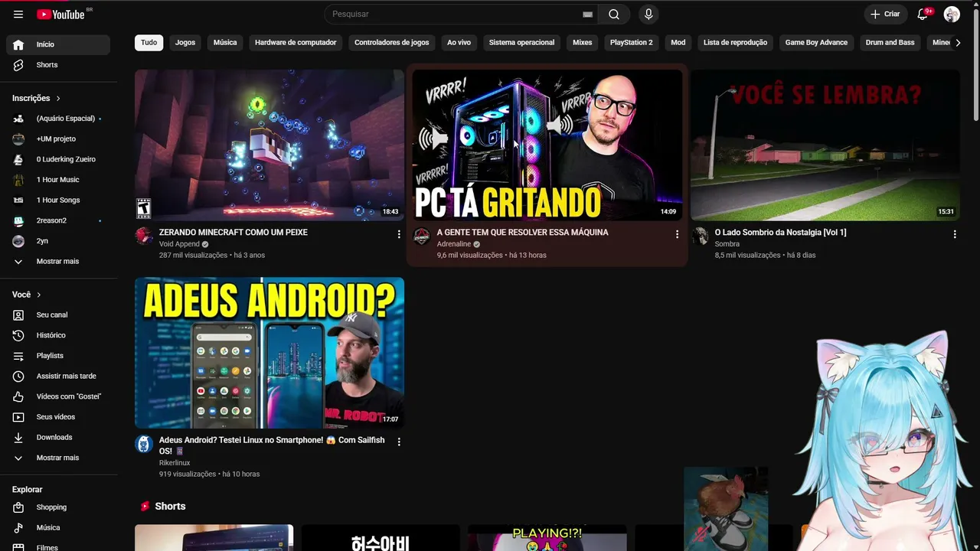Select the Mixes chip
Viewport: 980px width, 551px height.
[583, 43]
